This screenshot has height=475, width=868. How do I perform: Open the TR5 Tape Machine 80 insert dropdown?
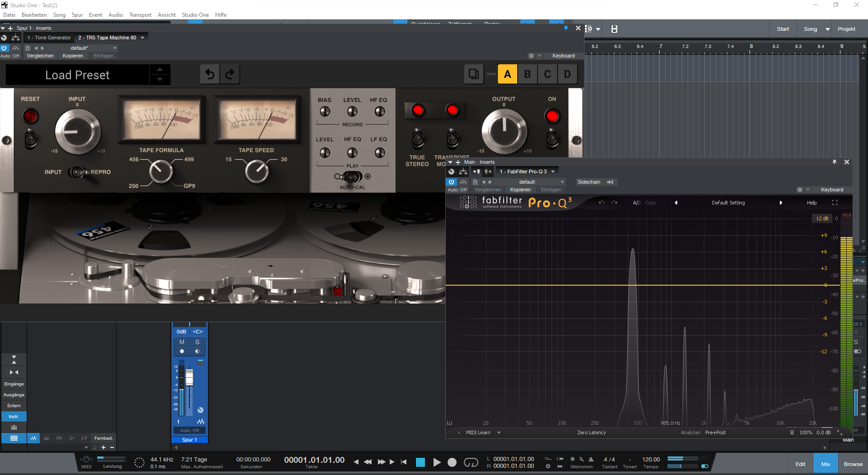pyautogui.click(x=142, y=38)
